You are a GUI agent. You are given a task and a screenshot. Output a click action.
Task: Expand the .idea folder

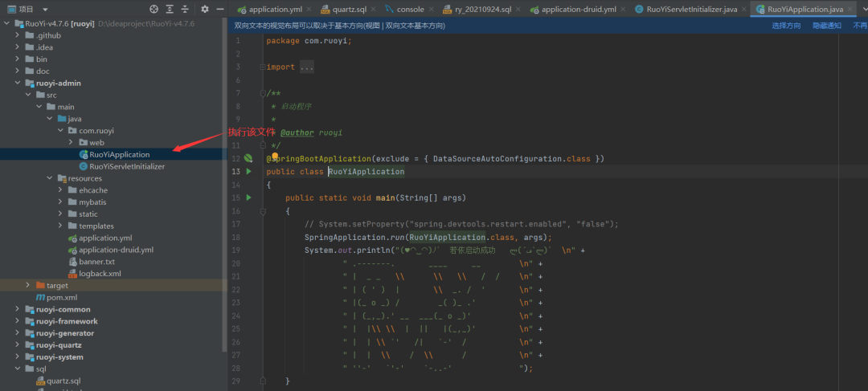tap(18, 47)
